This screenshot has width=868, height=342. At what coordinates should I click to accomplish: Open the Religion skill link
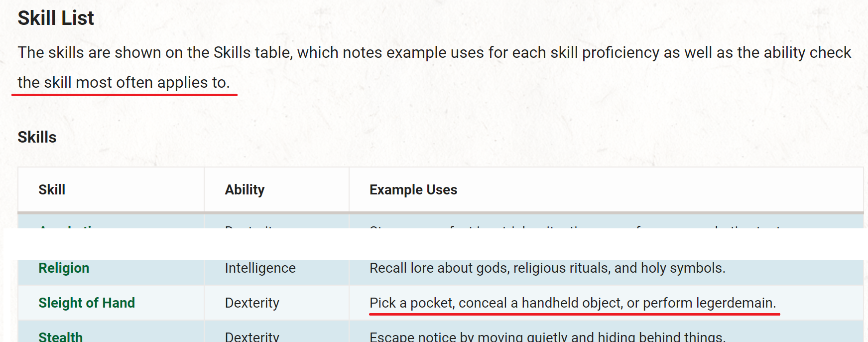(64, 268)
